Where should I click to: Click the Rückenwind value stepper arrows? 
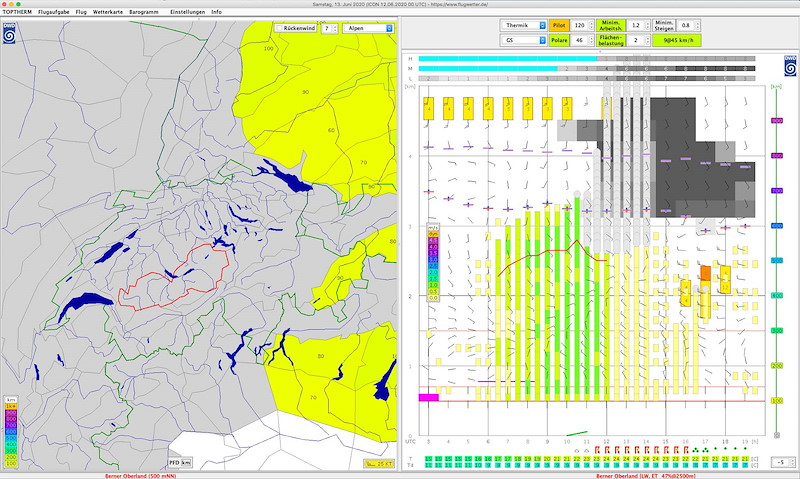335,29
